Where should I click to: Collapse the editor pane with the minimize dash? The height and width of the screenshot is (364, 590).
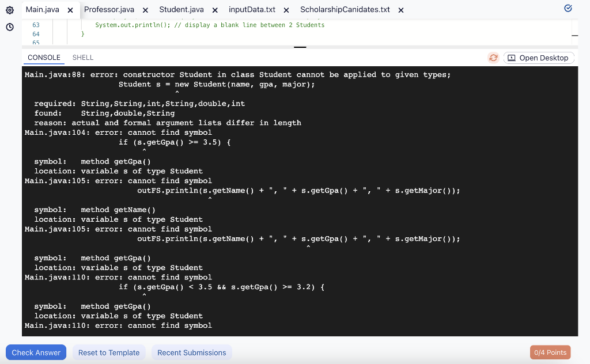(x=576, y=36)
